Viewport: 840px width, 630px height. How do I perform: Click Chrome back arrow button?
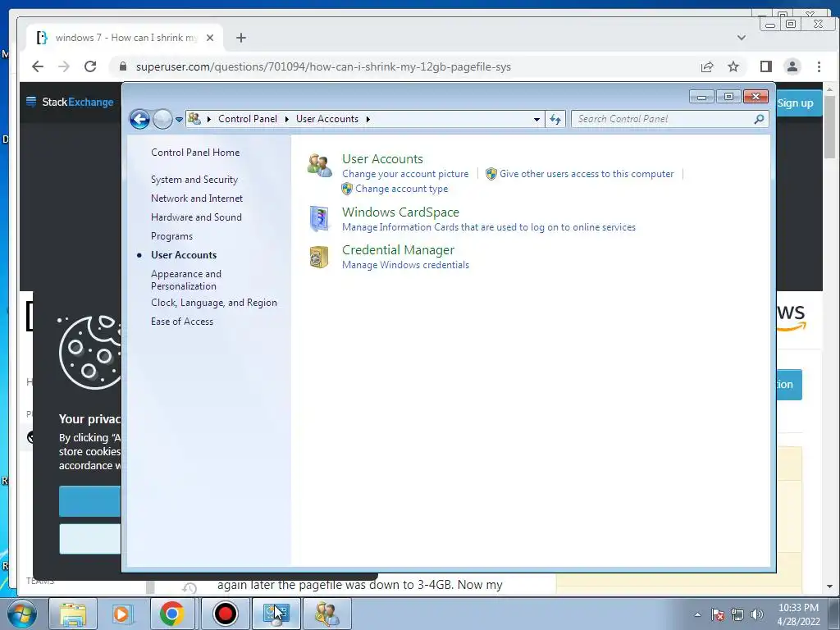coord(37,66)
